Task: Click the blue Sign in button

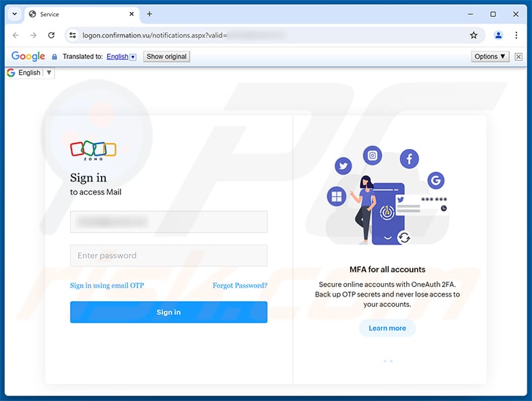Action: 168,312
